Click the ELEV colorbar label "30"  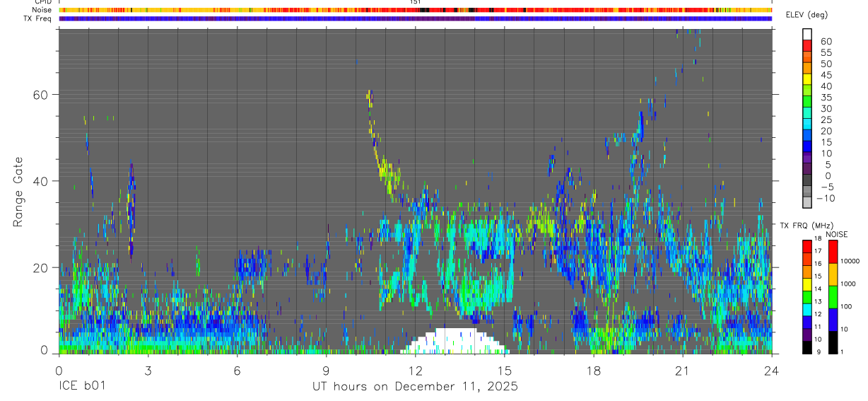pos(825,109)
